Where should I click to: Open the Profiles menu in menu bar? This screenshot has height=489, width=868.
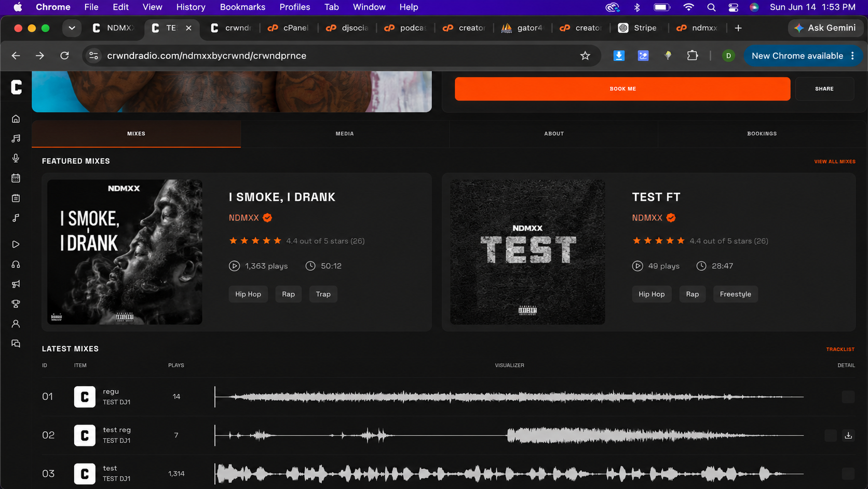(x=295, y=7)
